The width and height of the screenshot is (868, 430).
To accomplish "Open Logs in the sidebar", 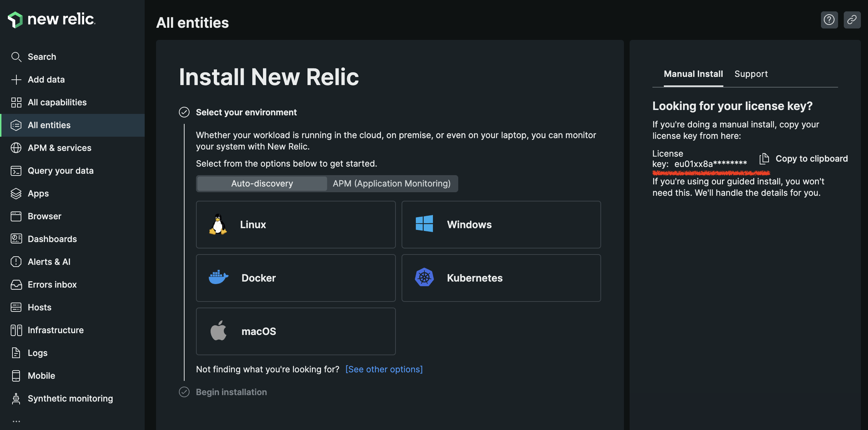I will pos(72,353).
